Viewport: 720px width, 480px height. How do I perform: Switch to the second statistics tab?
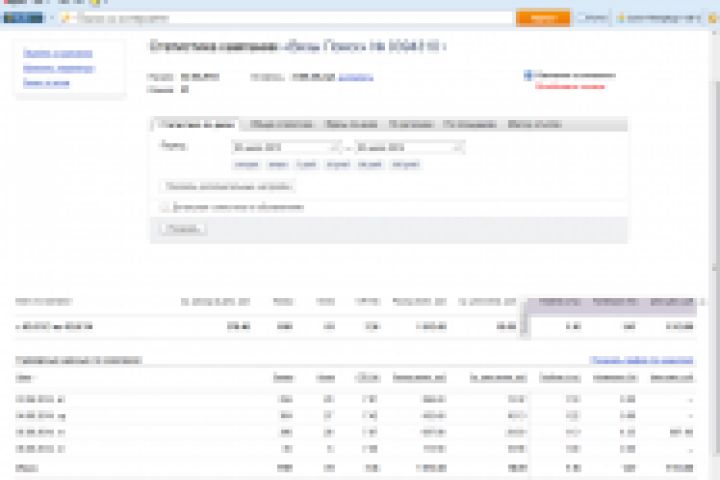(x=281, y=124)
